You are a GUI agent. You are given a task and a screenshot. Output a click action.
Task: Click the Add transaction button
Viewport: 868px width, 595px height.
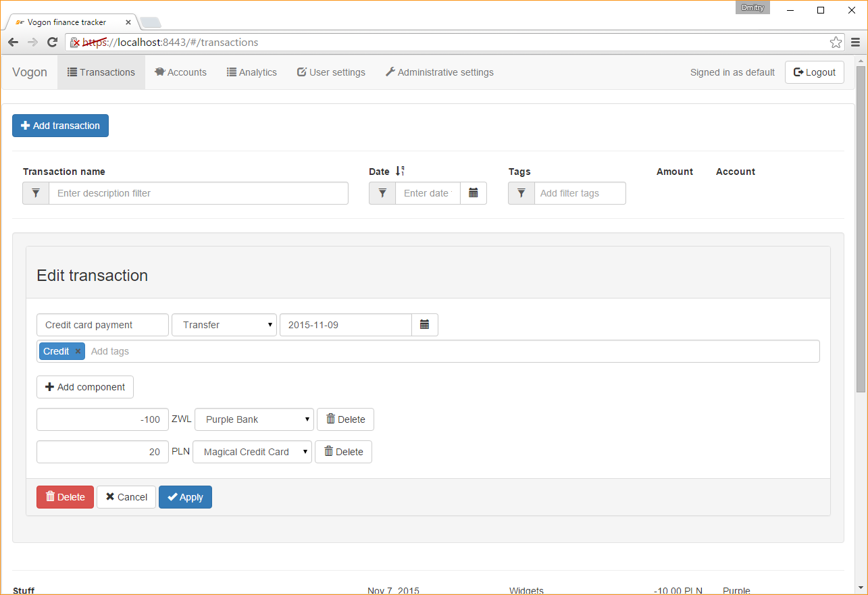[x=60, y=126]
